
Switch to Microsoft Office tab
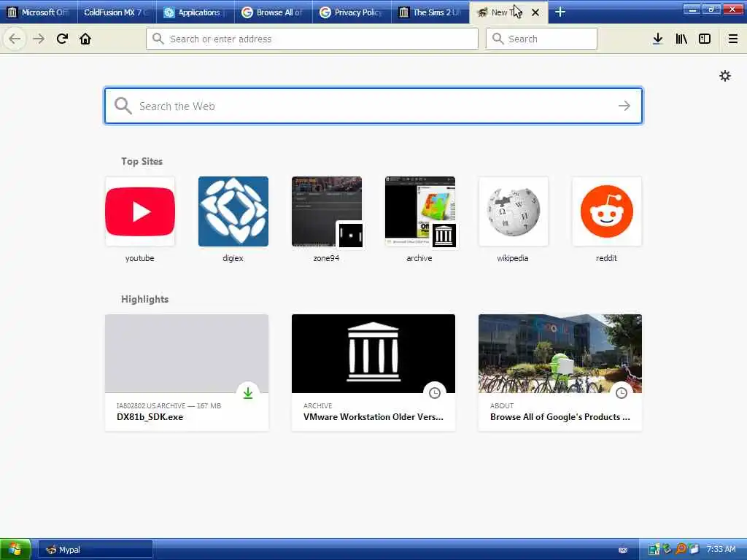point(39,12)
